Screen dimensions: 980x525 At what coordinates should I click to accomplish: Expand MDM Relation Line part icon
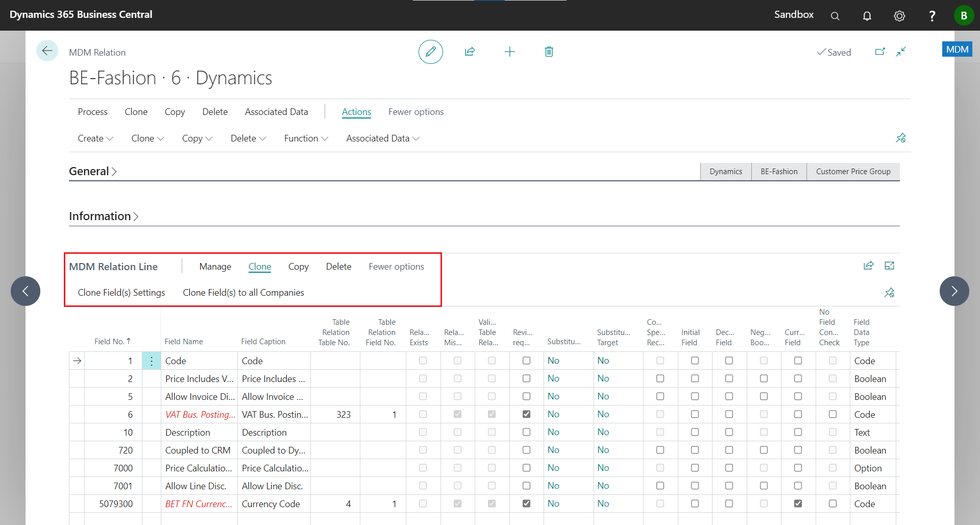click(889, 266)
